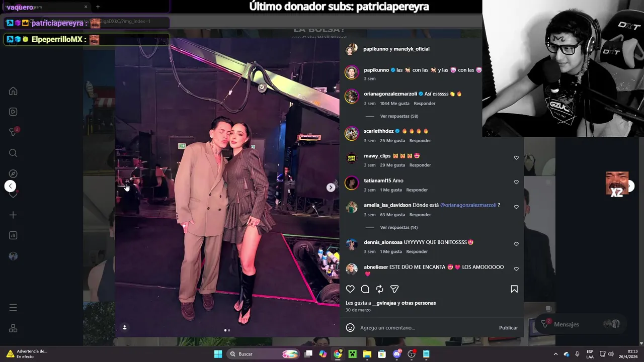
Task: Click the comment bubble under the post
Action: point(365,289)
